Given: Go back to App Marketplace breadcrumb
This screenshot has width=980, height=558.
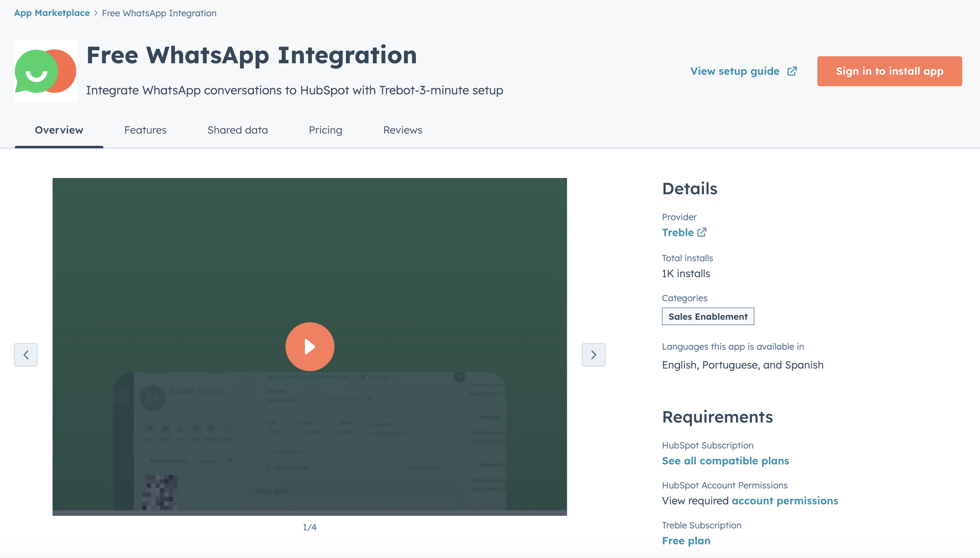Looking at the screenshot, I should point(52,13).
